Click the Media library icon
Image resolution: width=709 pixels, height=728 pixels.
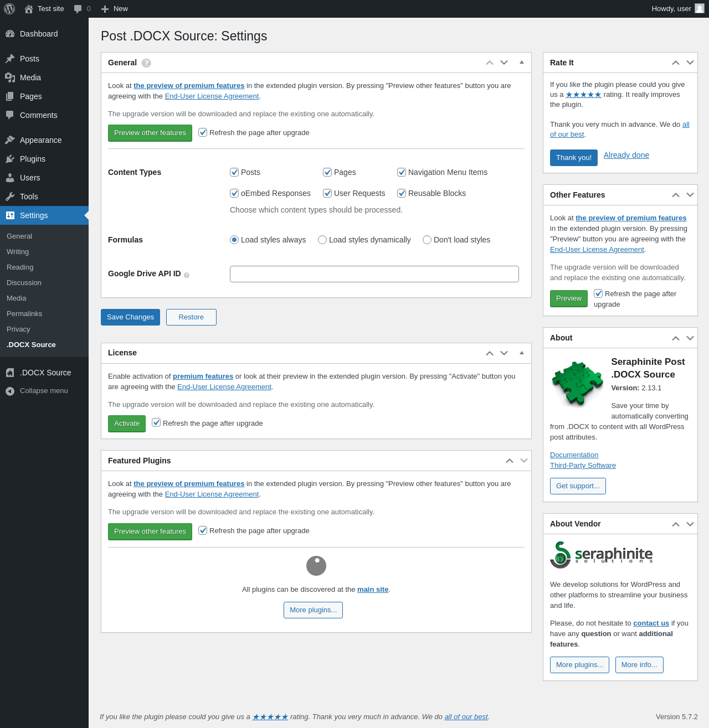[x=10, y=78]
